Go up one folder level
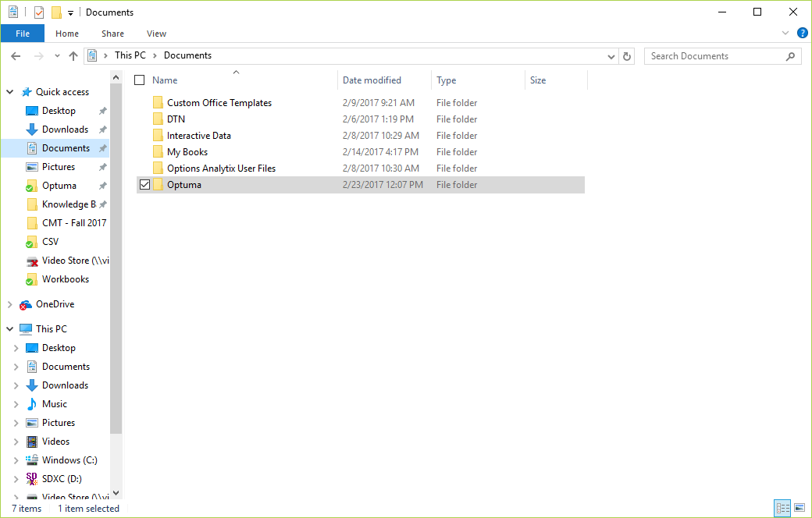The width and height of the screenshot is (812, 518). point(73,56)
